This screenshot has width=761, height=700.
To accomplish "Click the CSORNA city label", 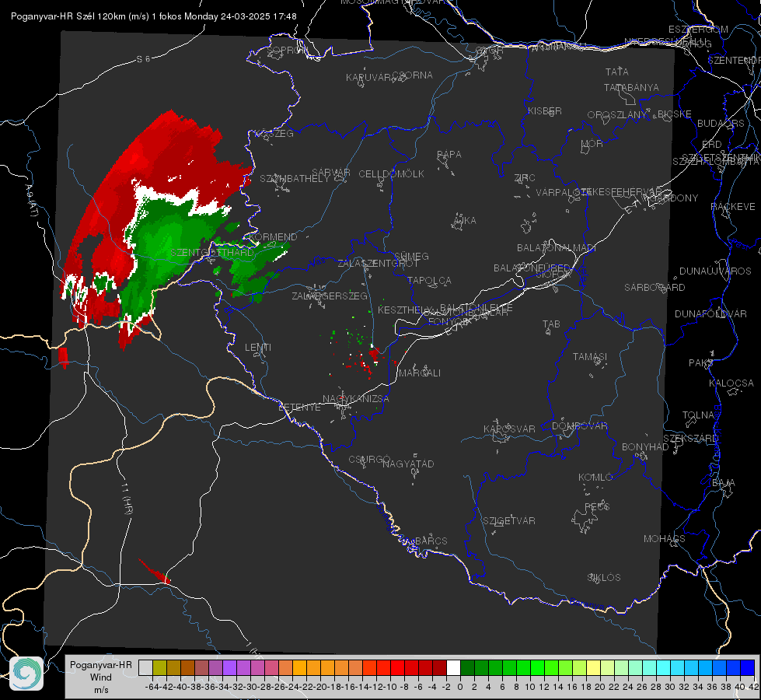I will (412, 75).
